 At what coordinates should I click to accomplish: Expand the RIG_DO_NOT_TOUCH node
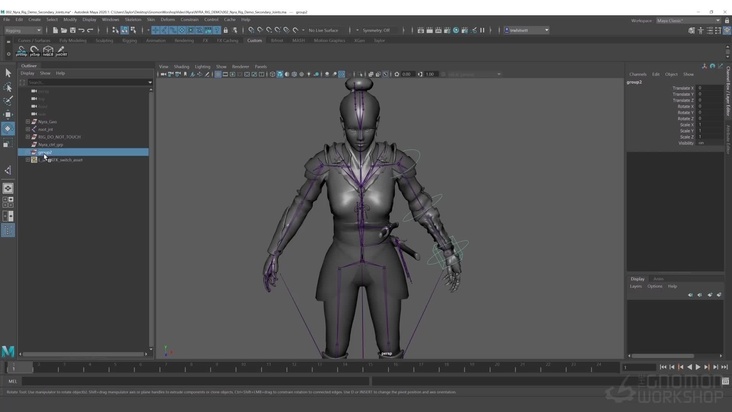[28, 137]
